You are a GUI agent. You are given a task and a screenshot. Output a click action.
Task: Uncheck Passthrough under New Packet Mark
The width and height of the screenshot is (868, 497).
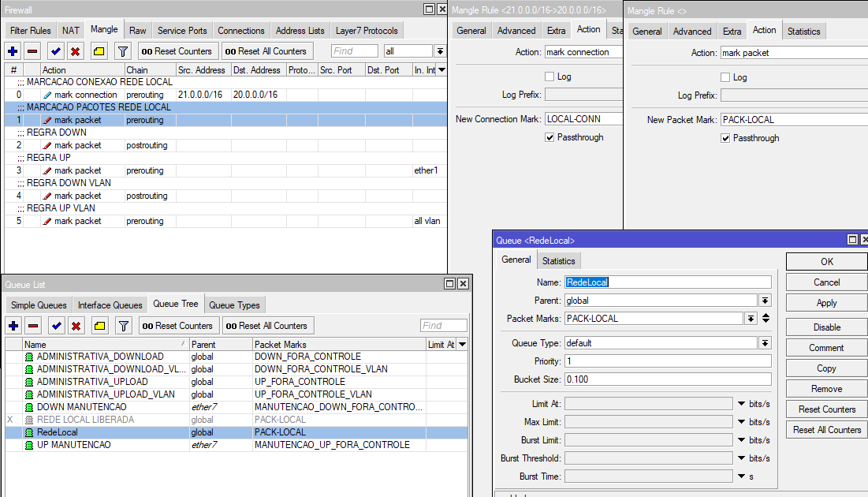726,138
